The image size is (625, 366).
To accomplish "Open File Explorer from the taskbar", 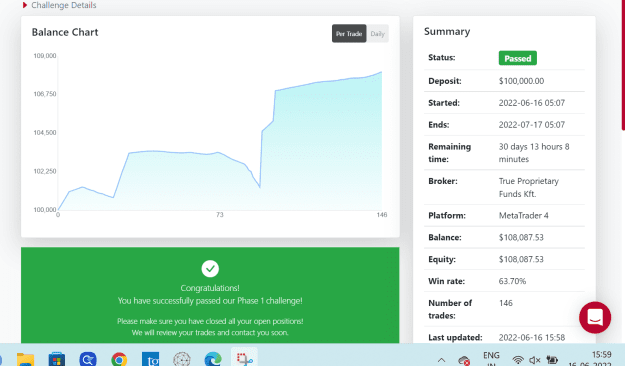I will [x=25, y=359].
